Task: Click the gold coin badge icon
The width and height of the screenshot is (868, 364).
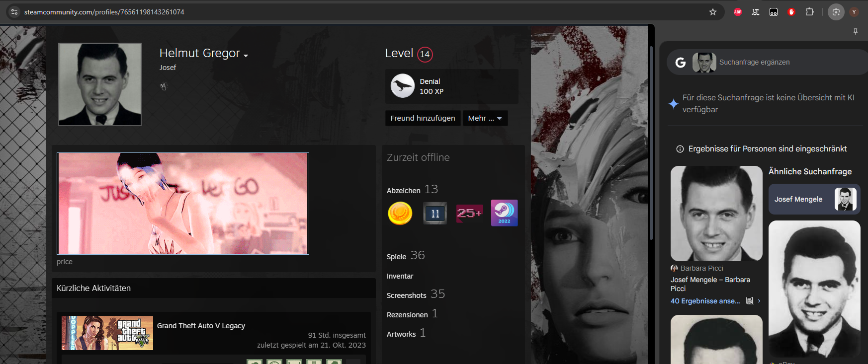Action: [400, 214]
